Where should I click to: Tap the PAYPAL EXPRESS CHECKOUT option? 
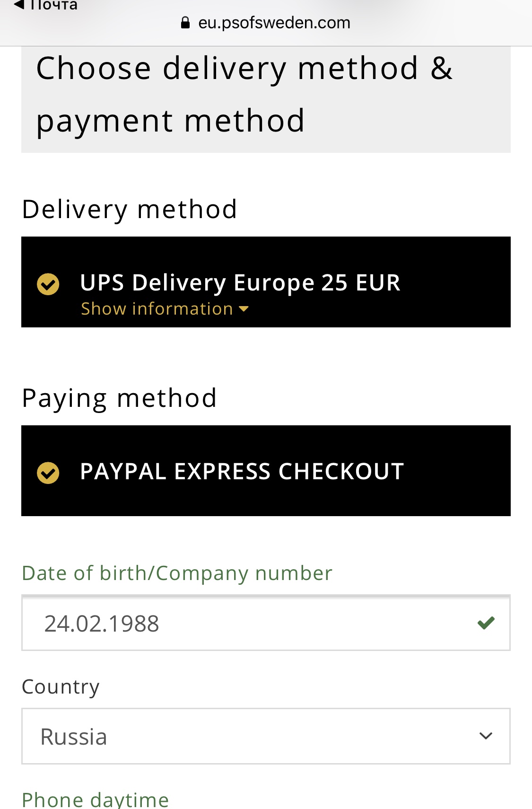tap(242, 471)
